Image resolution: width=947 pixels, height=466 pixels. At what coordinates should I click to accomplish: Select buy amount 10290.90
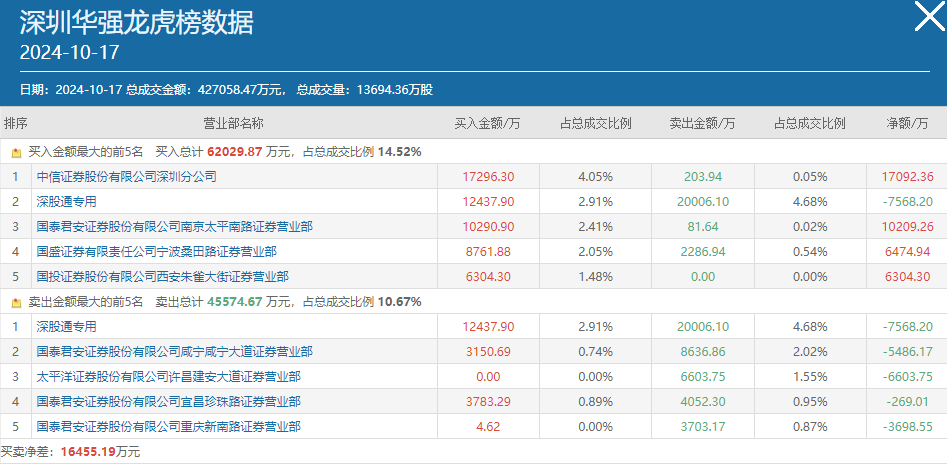488,228
